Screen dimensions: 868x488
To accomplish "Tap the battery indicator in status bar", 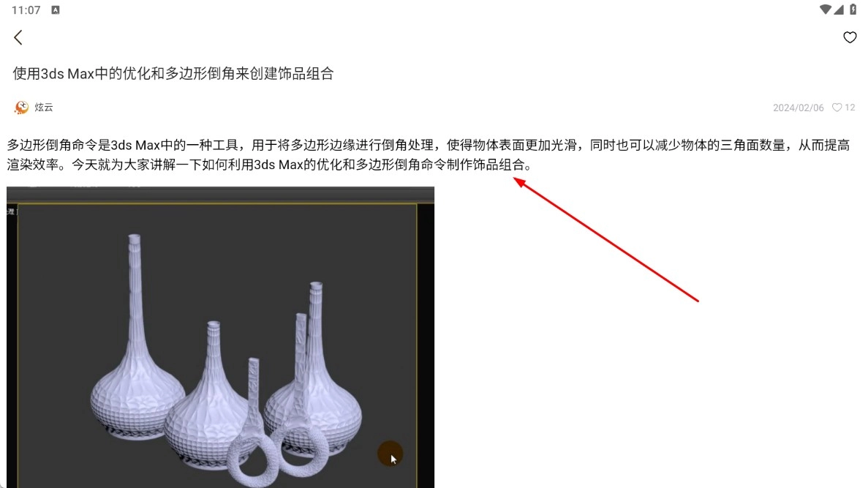I will (x=853, y=10).
